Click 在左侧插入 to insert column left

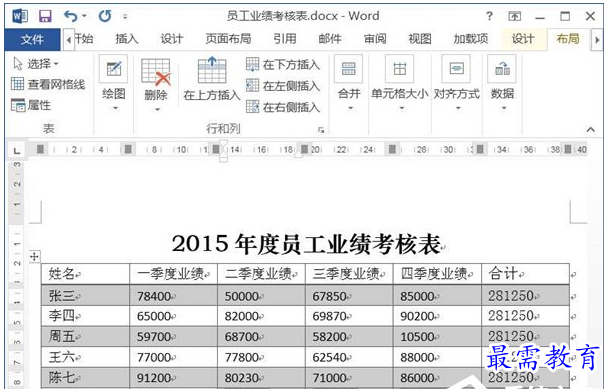pos(283,85)
